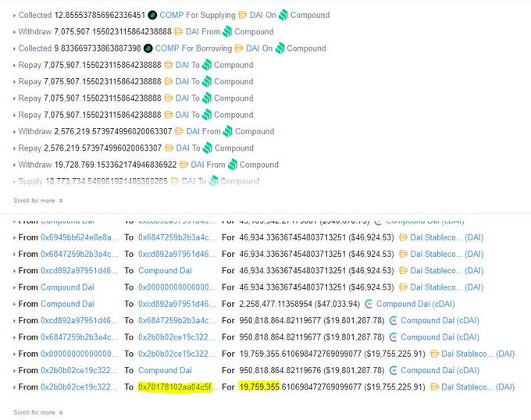Expand arrow of transfer from 0x0000000000000
531x420 pixels.
(x=14, y=354)
